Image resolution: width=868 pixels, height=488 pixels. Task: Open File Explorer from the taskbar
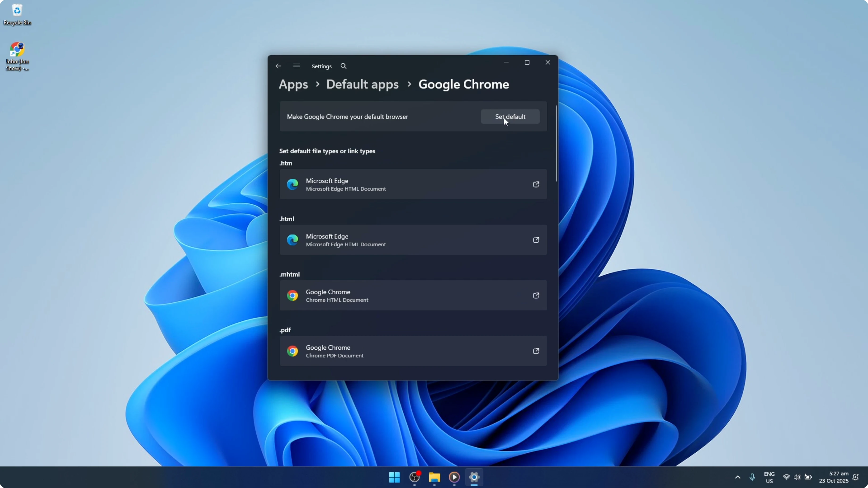click(x=434, y=477)
